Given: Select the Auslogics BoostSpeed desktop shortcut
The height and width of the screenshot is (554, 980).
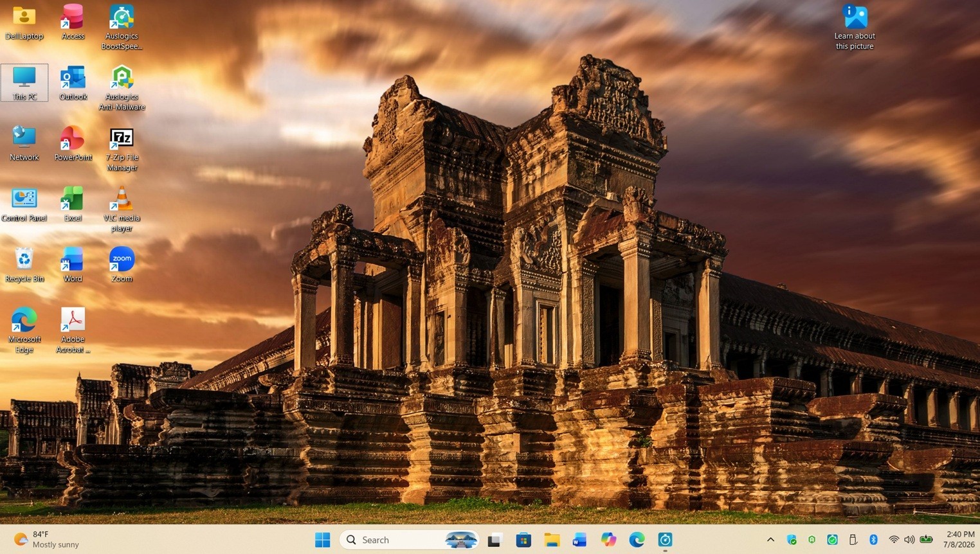Looking at the screenshot, I should (122, 27).
